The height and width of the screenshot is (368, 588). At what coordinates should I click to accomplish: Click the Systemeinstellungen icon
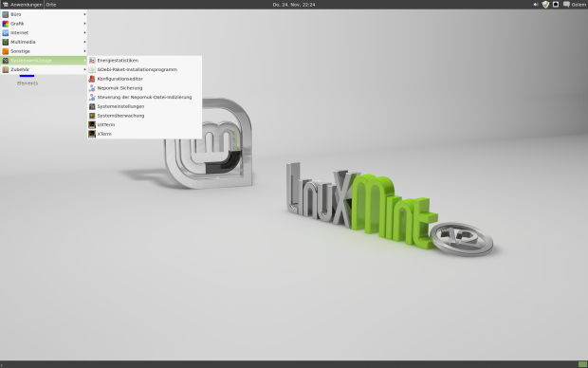pos(92,106)
